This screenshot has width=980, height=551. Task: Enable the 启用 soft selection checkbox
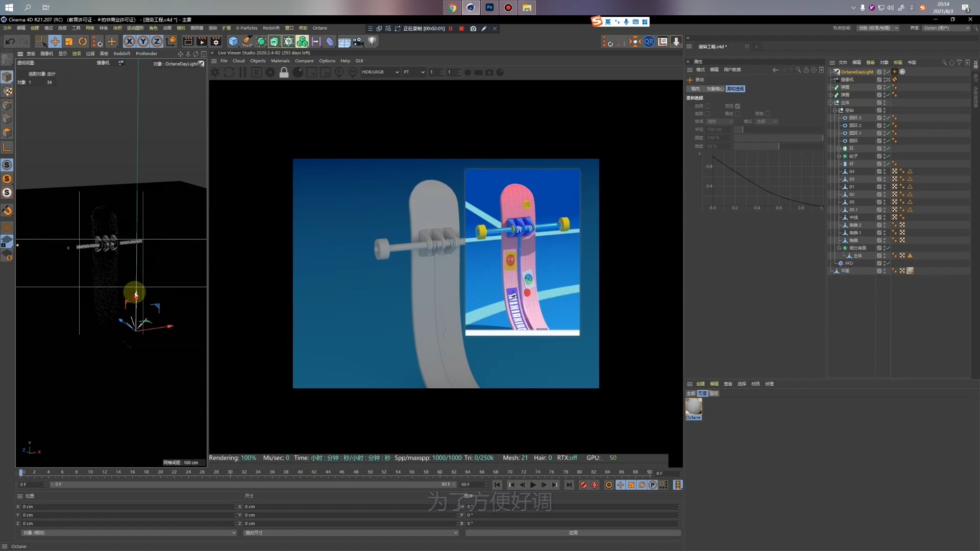707,106
